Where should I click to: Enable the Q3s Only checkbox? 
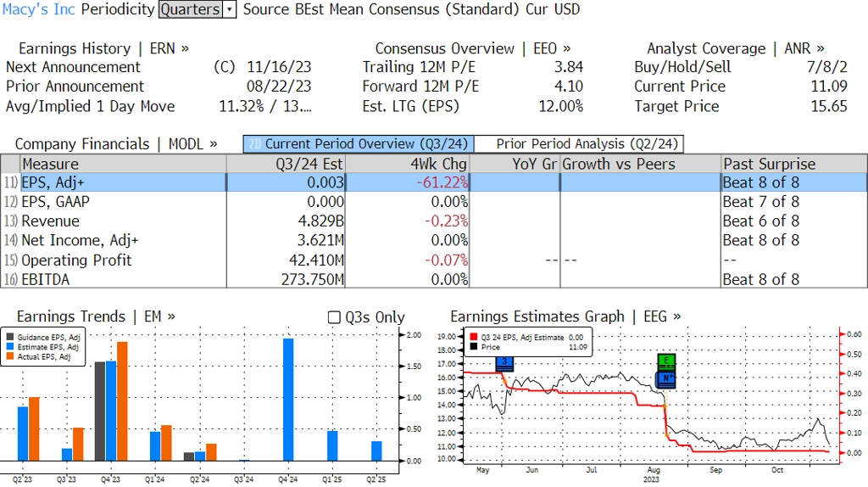click(334, 317)
